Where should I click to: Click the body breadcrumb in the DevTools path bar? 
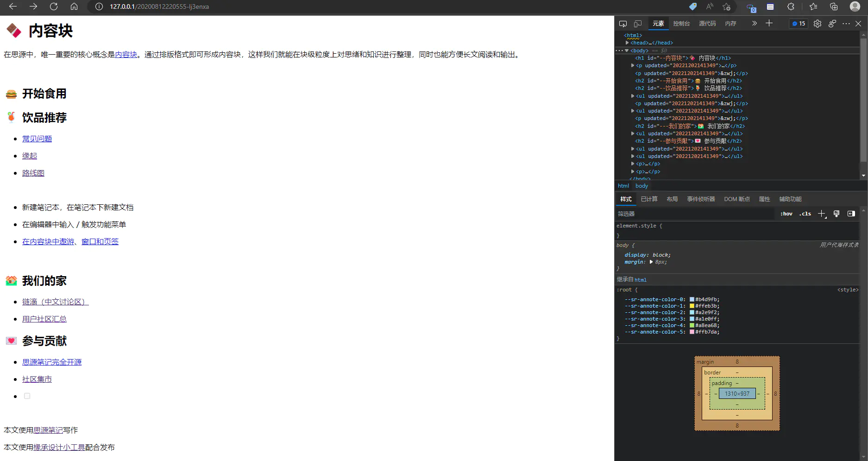(x=642, y=186)
